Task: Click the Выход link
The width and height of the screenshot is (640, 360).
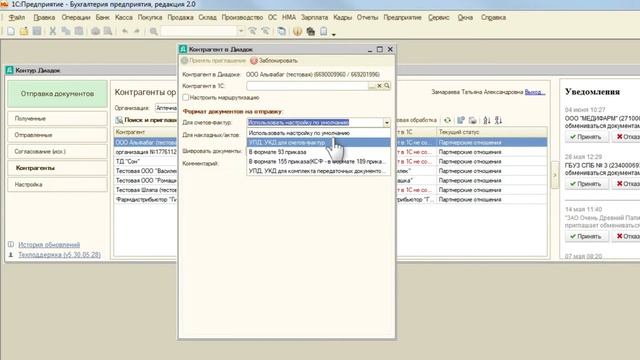Action: tap(535, 92)
